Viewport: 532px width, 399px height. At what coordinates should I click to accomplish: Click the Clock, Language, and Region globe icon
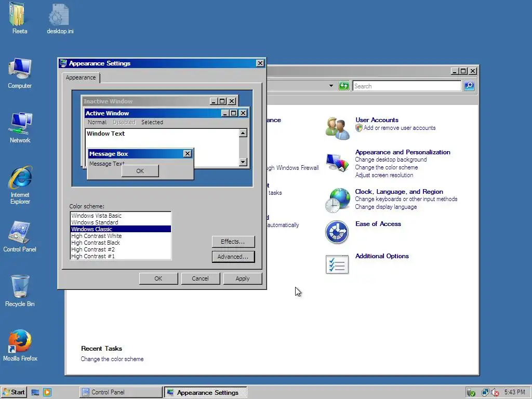(337, 200)
